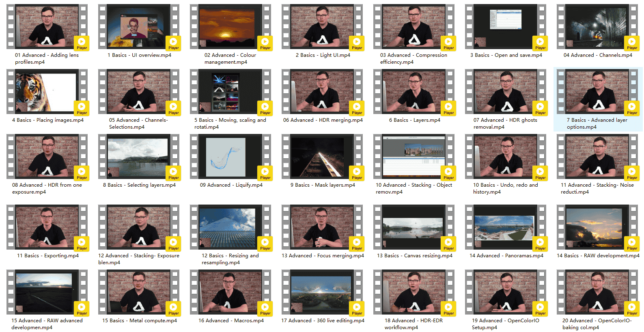Click filename "12 Advanced - Stacking- Exposure blen.mp4"
Image resolution: width=644 pixels, height=332 pixels.
coord(139,259)
